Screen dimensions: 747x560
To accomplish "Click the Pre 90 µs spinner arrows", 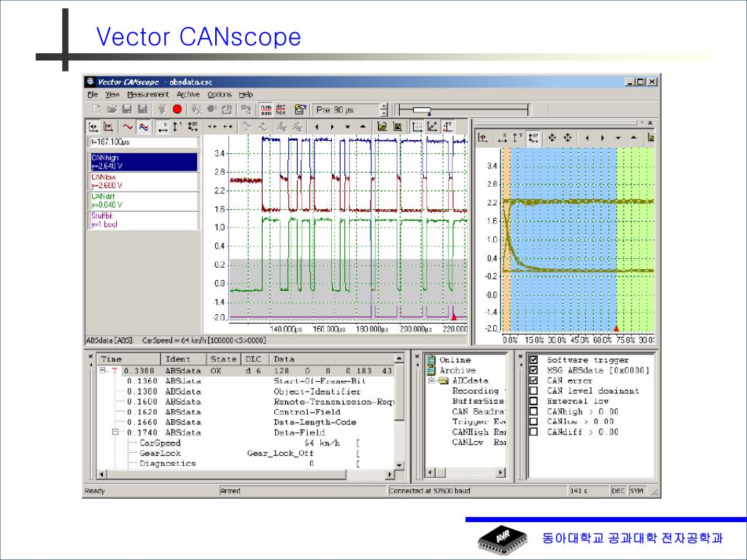I will click(384, 110).
